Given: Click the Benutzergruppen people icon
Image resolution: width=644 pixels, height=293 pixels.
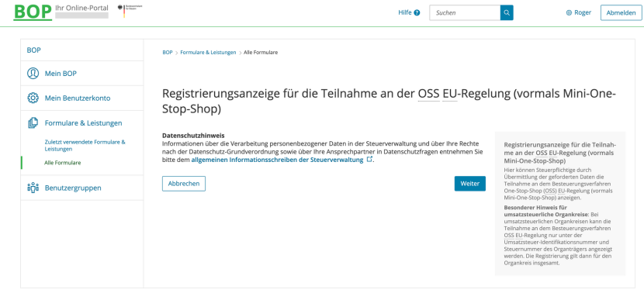Looking at the screenshot, I should coord(33,188).
